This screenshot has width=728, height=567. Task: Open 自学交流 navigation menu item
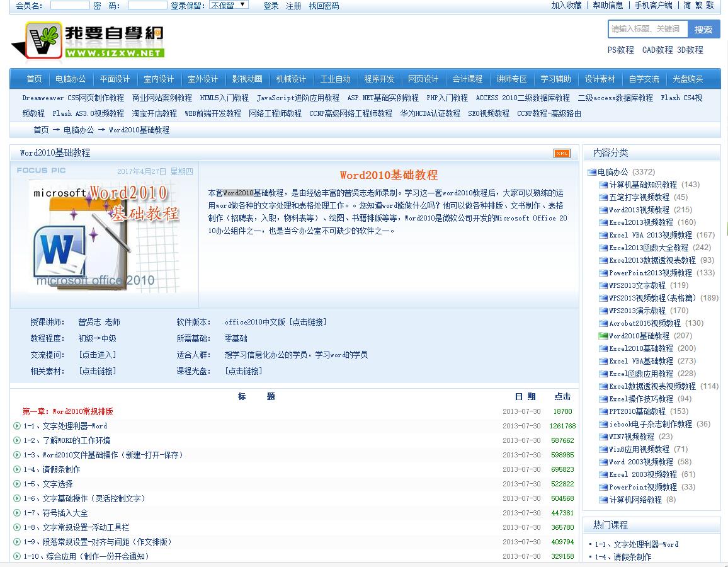644,79
